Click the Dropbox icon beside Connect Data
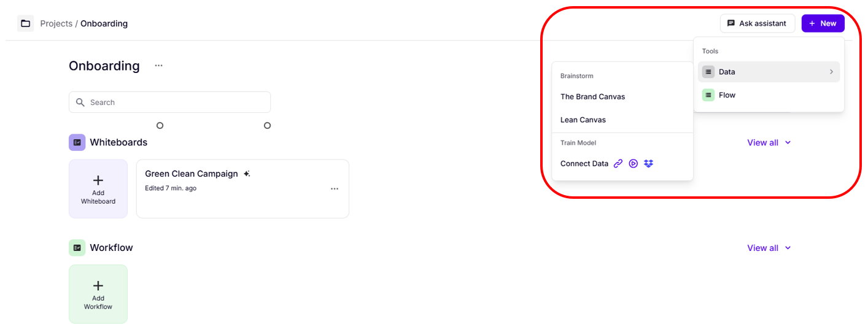Screen dimensions: 868x335 pyautogui.click(x=649, y=164)
